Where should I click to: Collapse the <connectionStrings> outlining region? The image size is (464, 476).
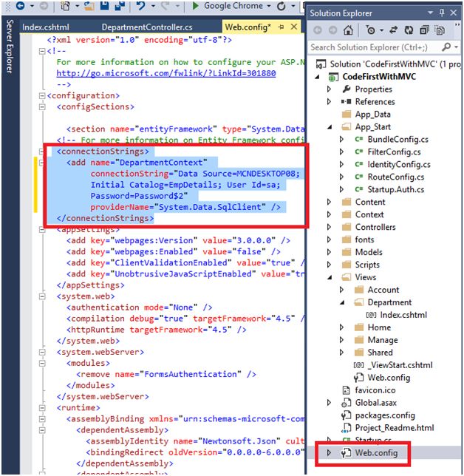tap(42, 152)
